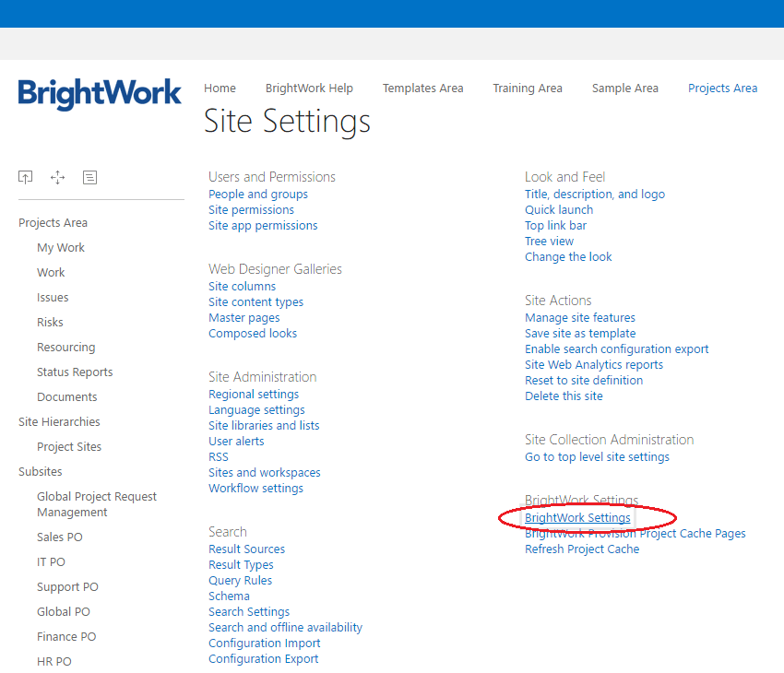Open Site Web Analytics reports
784x673 pixels.
[x=594, y=365]
